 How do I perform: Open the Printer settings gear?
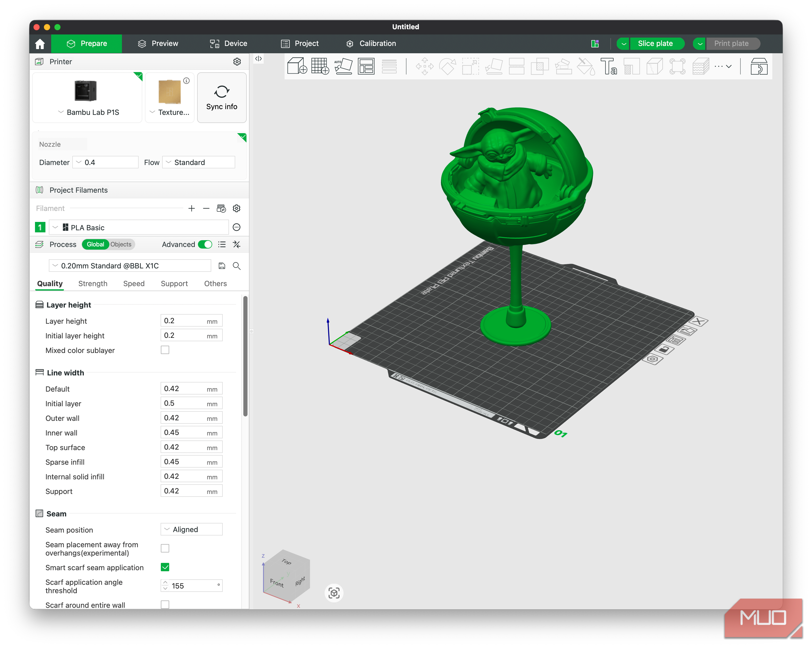click(237, 61)
